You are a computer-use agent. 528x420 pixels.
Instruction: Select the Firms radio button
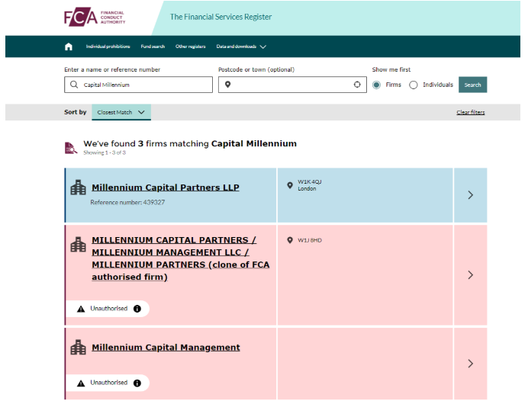pyautogui.click(x=376, y=85)
